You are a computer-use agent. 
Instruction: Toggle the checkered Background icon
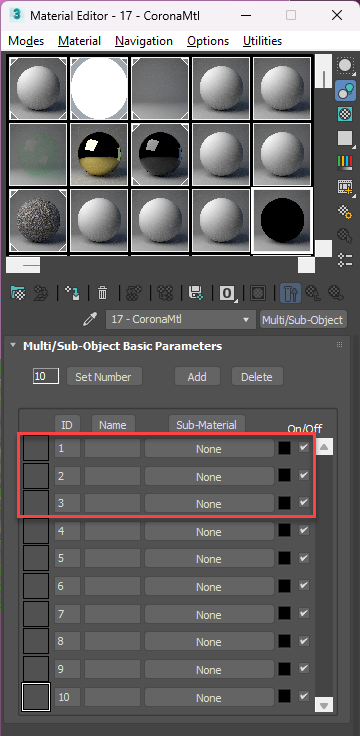point(345,114)
